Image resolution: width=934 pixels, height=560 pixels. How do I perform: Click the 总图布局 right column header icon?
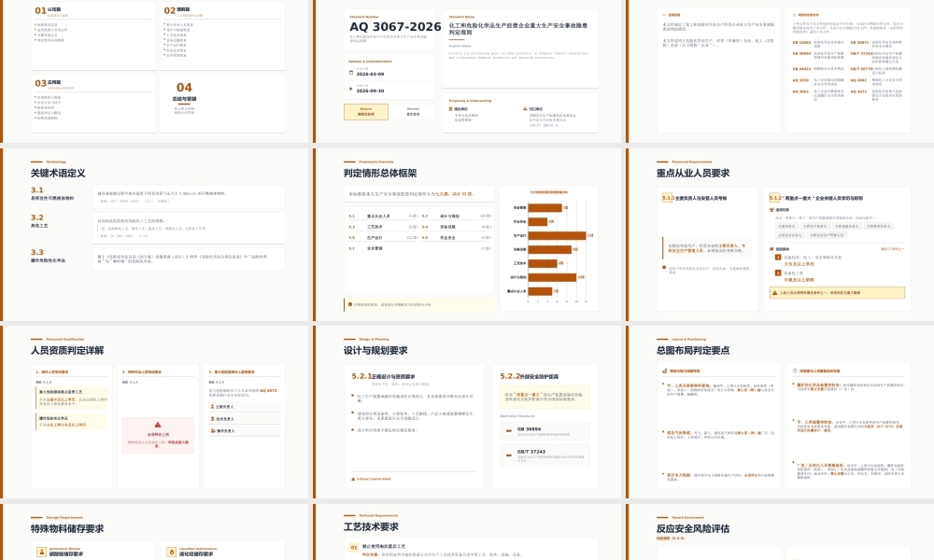click(795, 371)
